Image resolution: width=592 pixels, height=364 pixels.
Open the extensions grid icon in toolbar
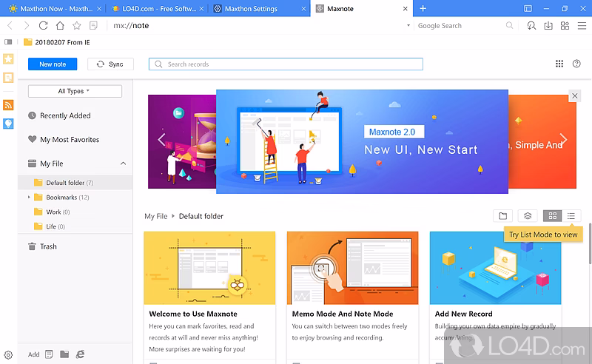coord(565,26)
